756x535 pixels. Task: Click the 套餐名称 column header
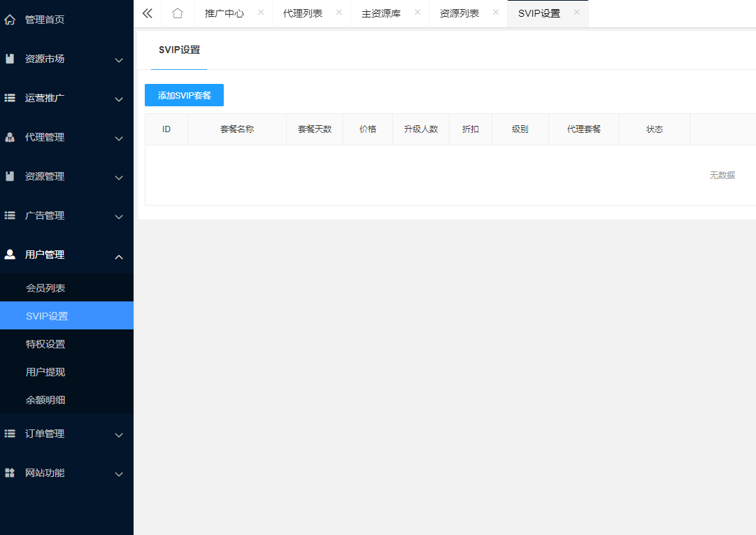(237, 129)
